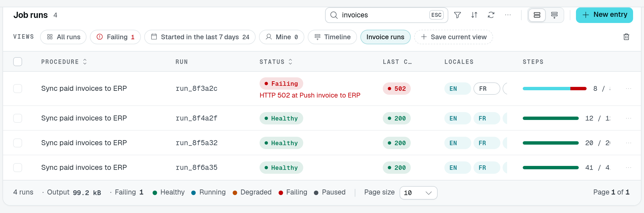The width and height of the screenshot is (644, 213).
Task: Click the search magnifier icon
Action: point(334,15)
